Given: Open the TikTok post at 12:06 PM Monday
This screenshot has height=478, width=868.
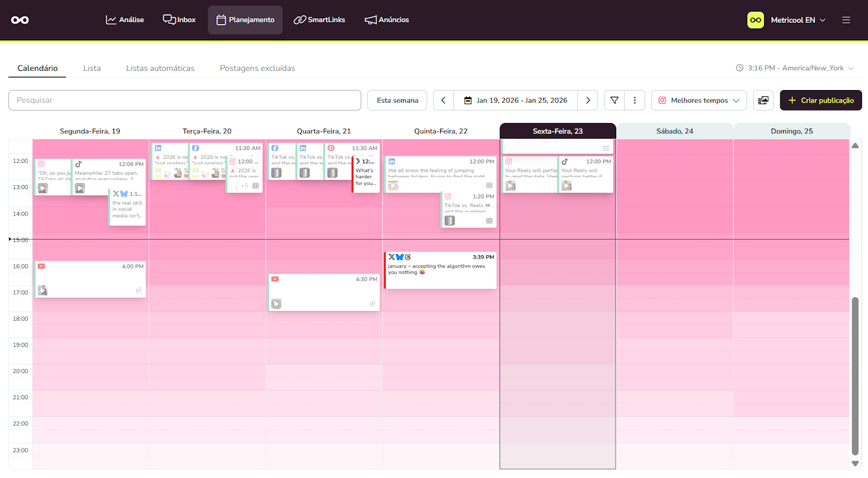Looking at the screenshot, I should click(109, 177).
